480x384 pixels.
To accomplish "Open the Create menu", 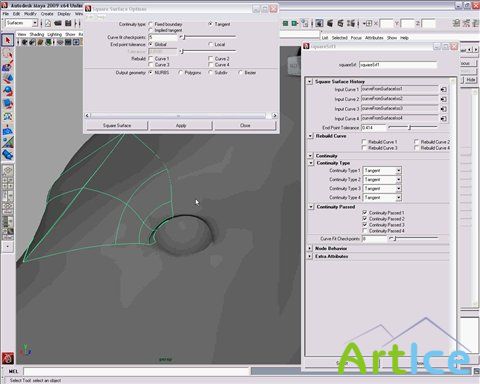I will pyautogui.click(x=47, y=14).
